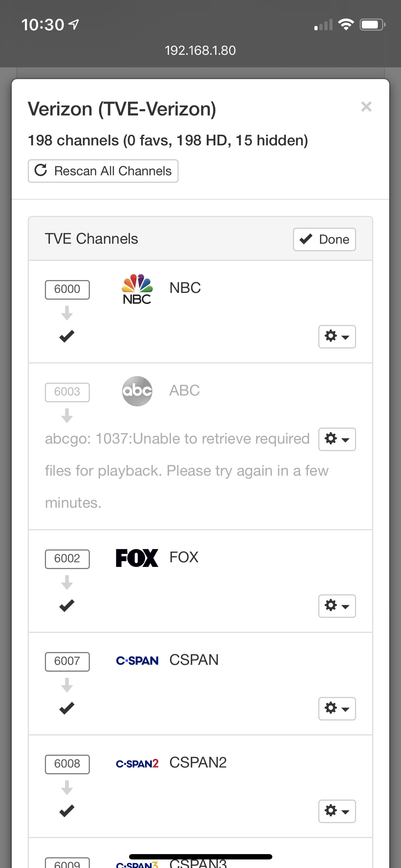Toggle the checkmark for NBC channel

coord(67,336)
